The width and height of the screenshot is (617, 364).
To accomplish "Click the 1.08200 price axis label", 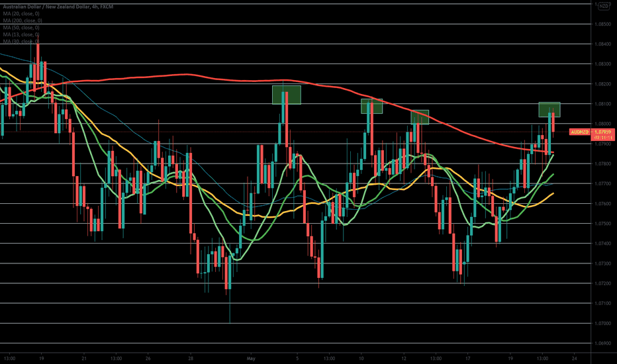I will pos(602,84).
